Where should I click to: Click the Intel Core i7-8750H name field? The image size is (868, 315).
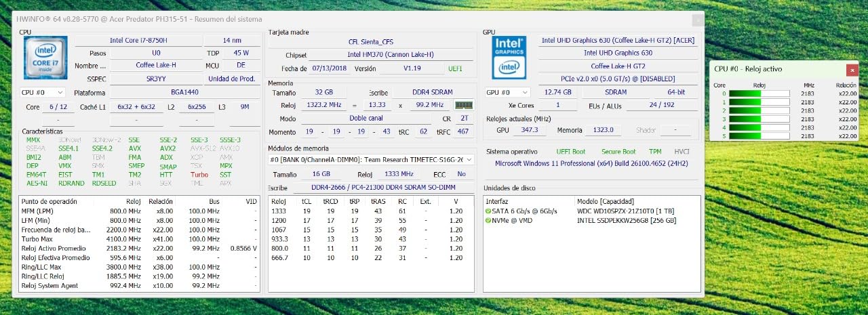pos(138,40)
